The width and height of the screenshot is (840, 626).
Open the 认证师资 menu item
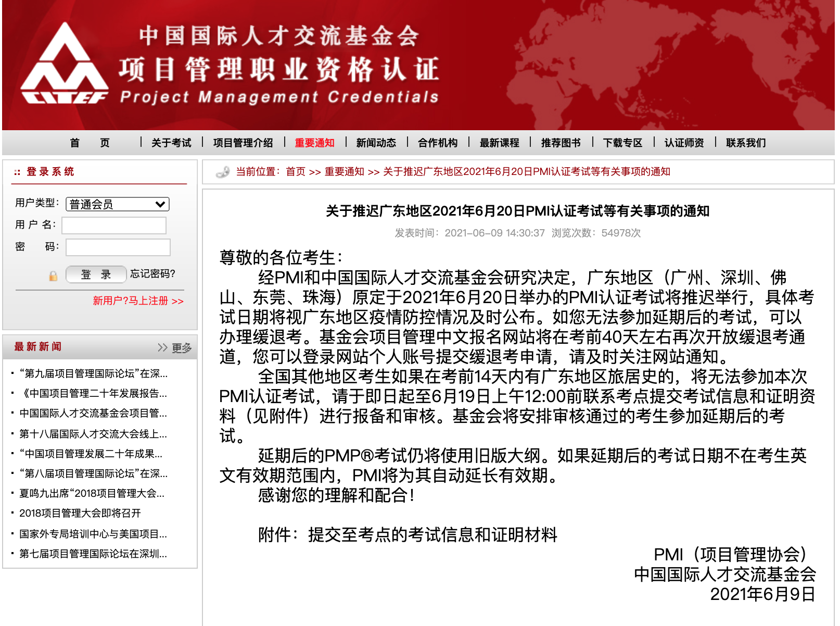[684, 143]
